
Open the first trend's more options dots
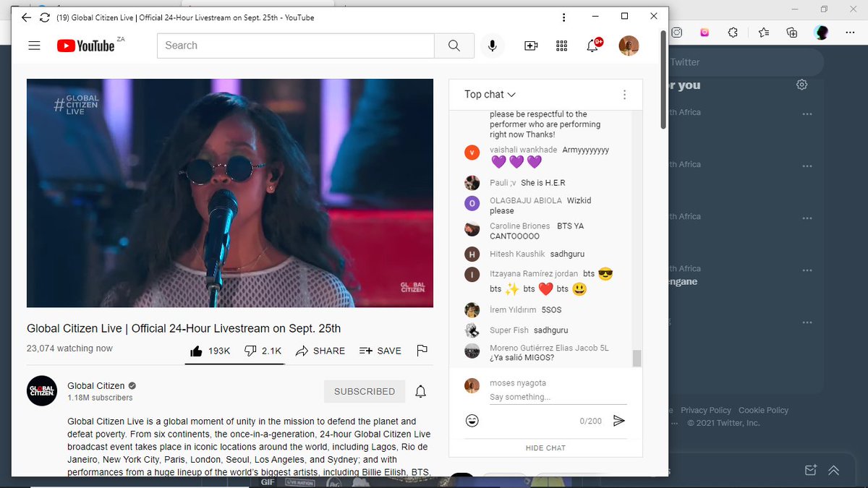coord(807,115)
